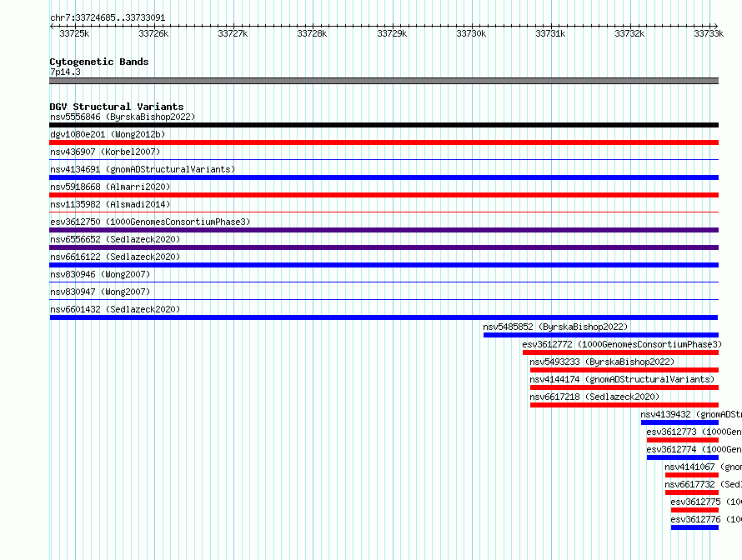The width and height of the screenshot is (742, 560).
Task: Click the 33732k ruler mark
Action: tap(629, 33)
